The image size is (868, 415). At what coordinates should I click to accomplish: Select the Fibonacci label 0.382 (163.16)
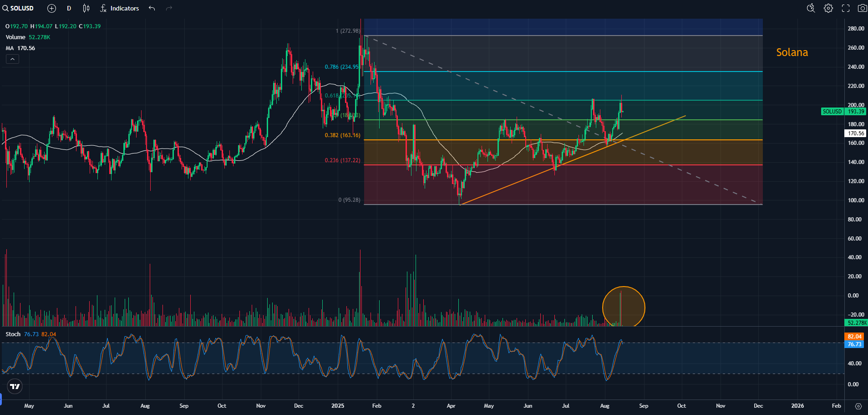coord(342,135)
